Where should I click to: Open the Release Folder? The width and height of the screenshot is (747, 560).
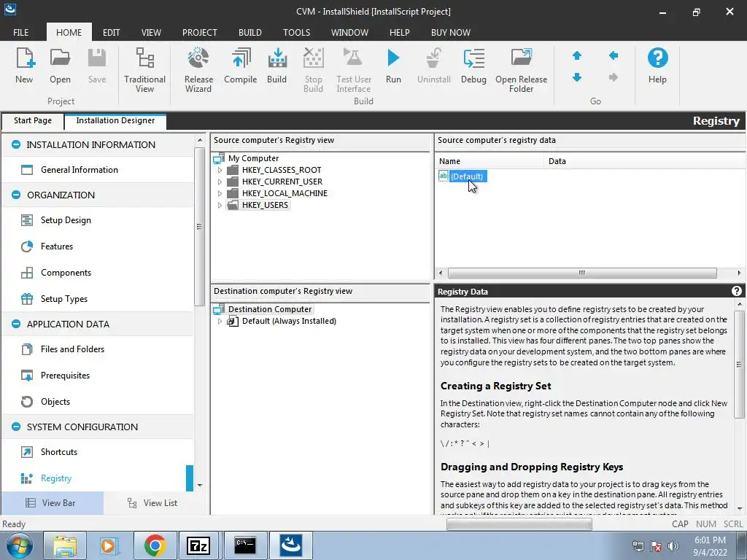(x=521, y=70)
